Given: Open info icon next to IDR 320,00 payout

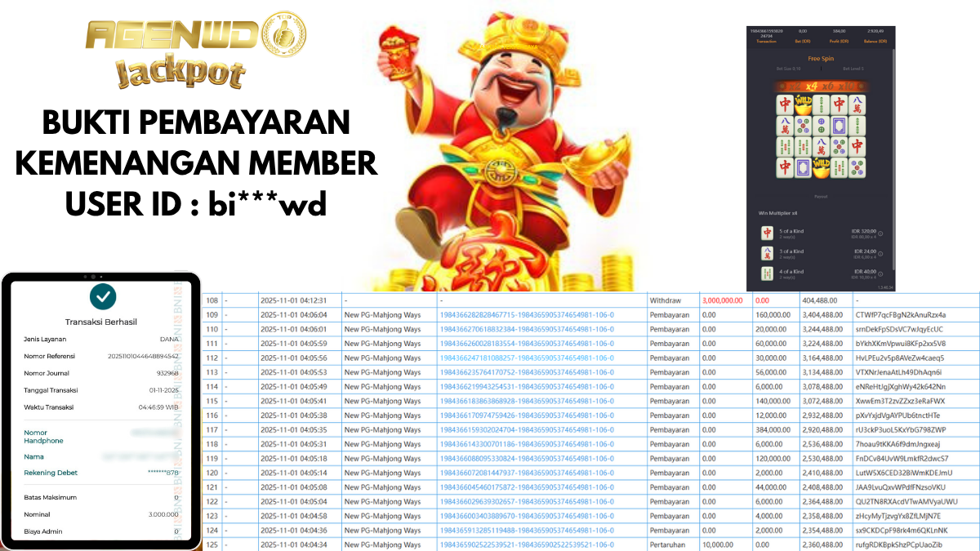Looking at the screenshot, I should [x=880, y=233].
